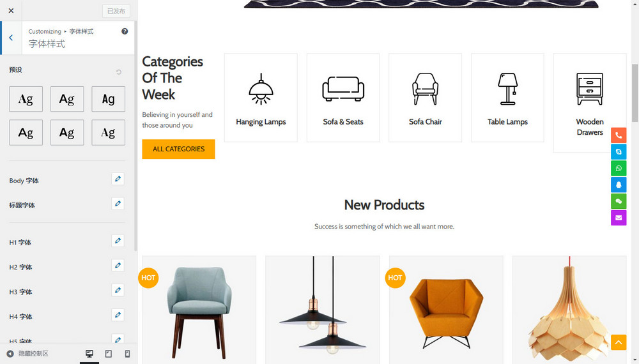The image size is (639, 364).
Task: Expand Body 字体 settings with pencil icon
Action: click(x=118, y=179)
